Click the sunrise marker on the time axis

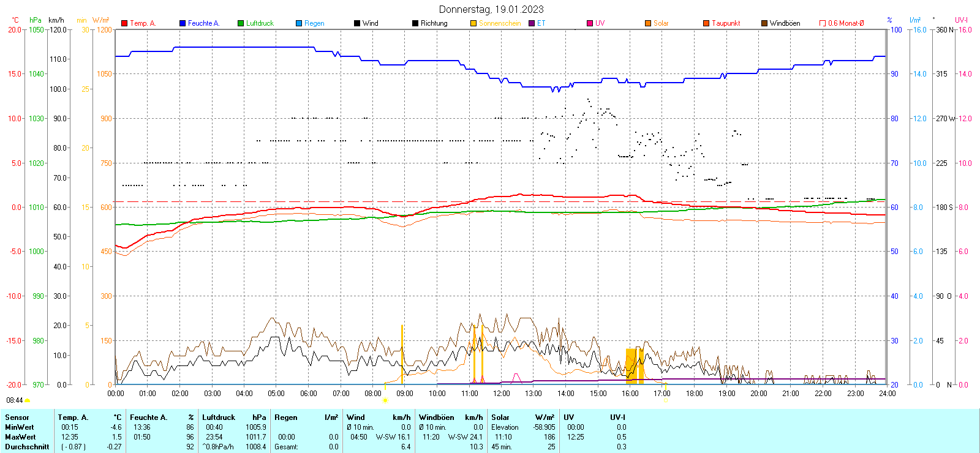pyautogui.click(x=385, y=400)
